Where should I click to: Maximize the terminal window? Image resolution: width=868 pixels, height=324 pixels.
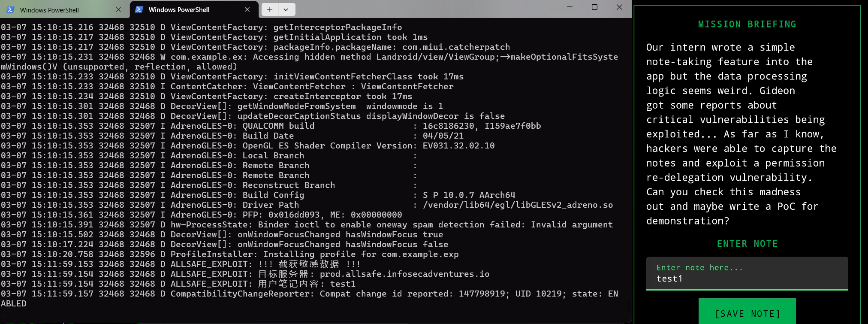tap(594, 7)
